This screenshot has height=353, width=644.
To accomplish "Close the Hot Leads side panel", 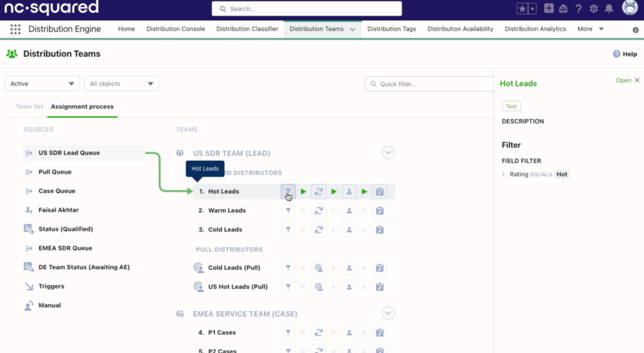I will click(637, 80).
